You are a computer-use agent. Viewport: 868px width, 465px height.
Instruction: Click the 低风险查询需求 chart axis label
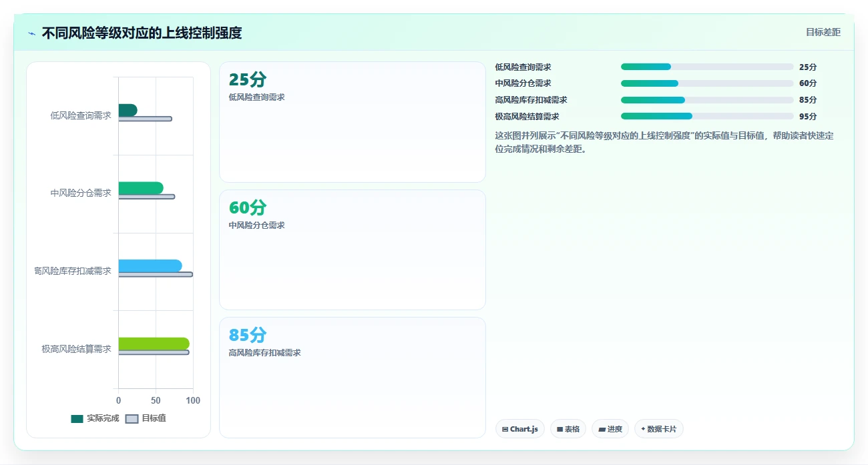(81, 115)
